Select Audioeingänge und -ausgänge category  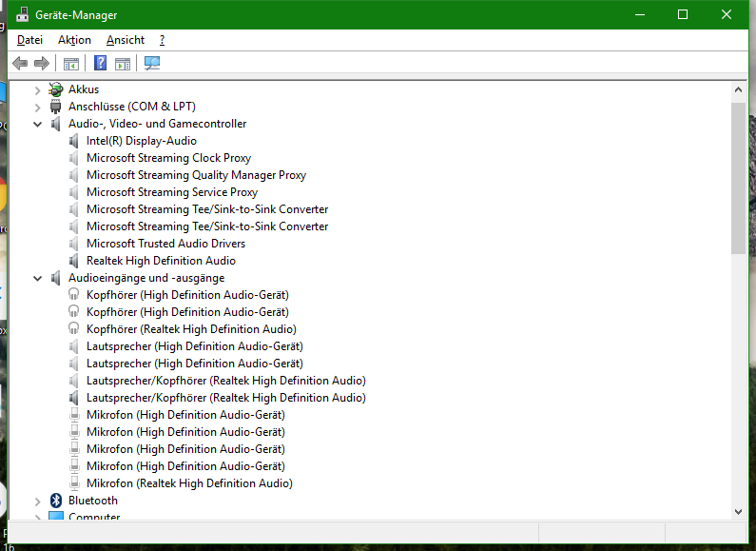click(x=146, y=278)
